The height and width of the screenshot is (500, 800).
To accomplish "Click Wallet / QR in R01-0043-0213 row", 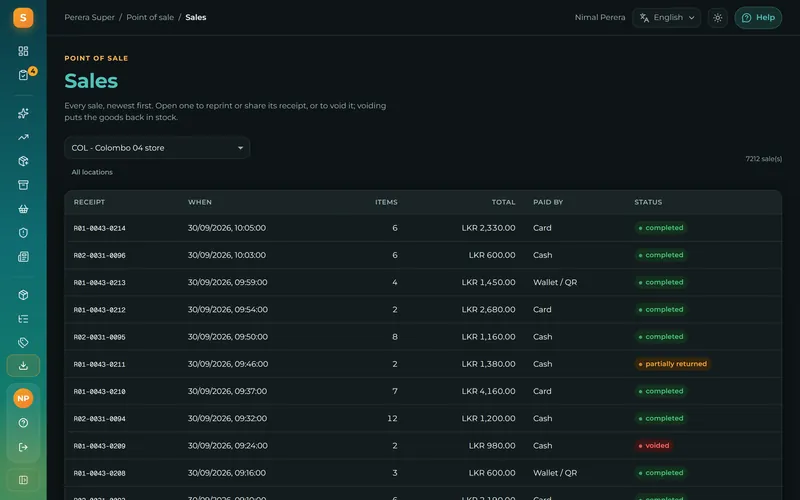I will point(555,283).
